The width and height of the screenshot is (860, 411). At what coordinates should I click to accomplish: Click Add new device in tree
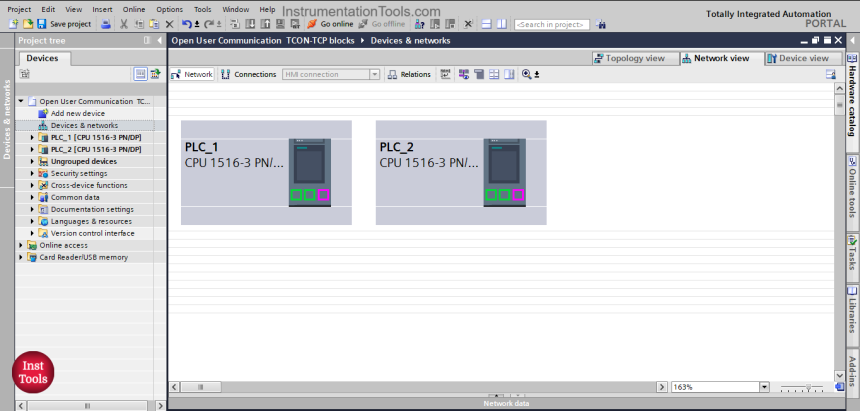pos(77,113)
